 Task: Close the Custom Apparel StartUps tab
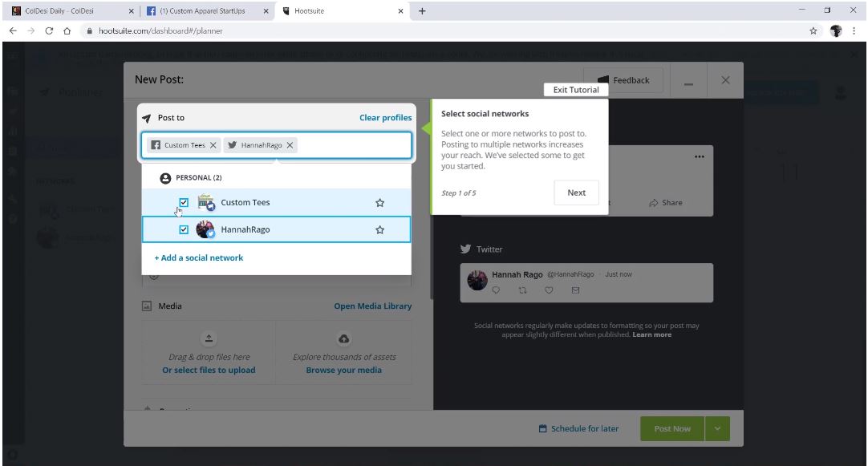point(266,11)
